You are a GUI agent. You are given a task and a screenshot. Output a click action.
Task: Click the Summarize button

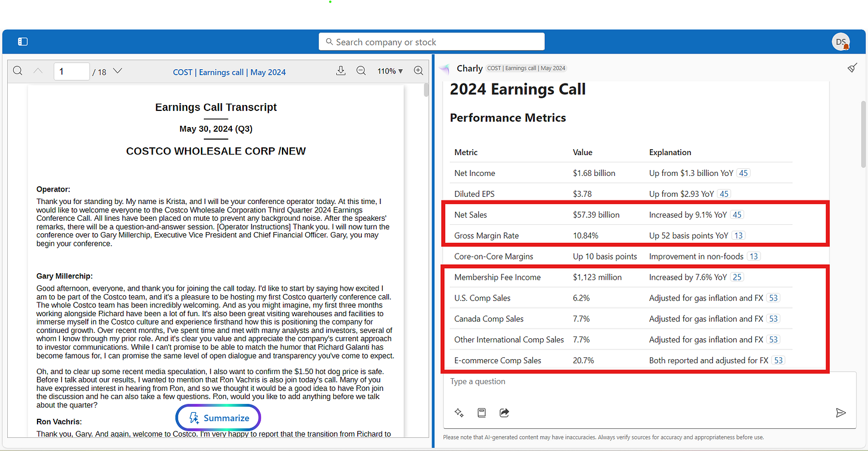218,418
